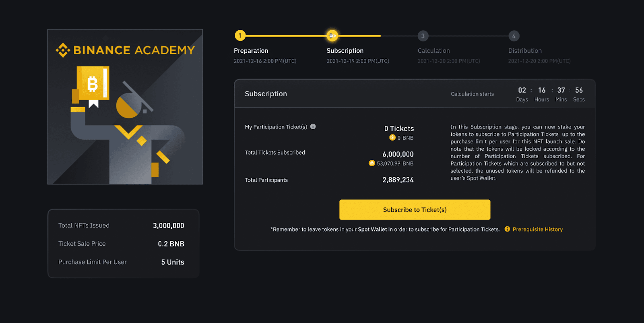Image resolution: width=644 pixels, height=323 pixels.
Task: Click the "Total Tickets Subscribed" label
Action: click(x=275, y=153)
